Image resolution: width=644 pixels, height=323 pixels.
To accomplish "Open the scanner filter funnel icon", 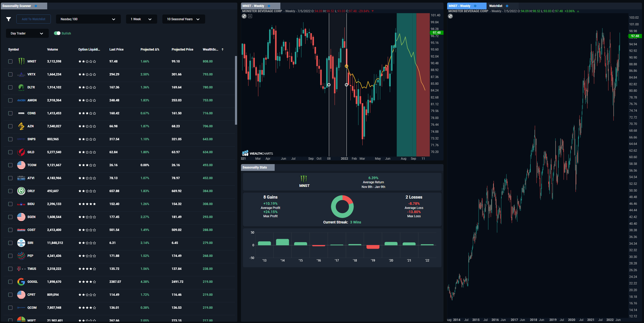I will 9,19.
